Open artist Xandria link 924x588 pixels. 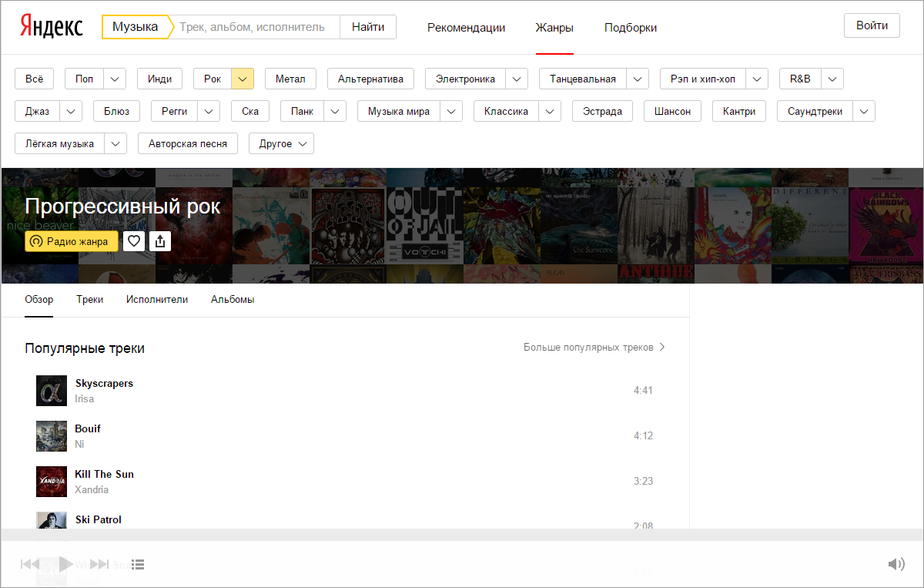92,489
